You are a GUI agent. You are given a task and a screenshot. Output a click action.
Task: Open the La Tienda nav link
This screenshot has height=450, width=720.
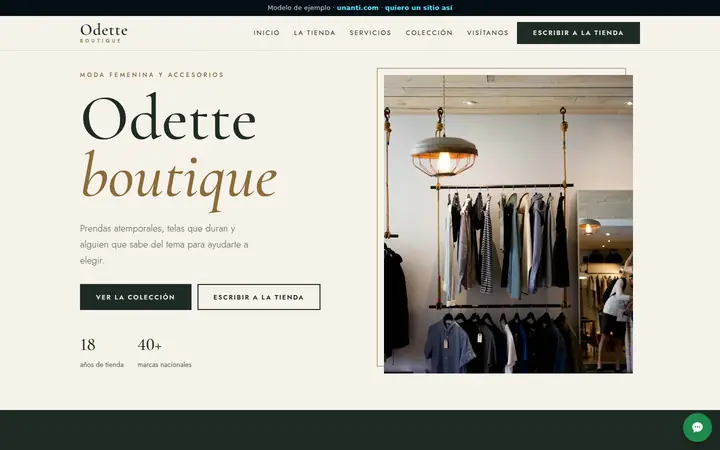pos(315,33)
